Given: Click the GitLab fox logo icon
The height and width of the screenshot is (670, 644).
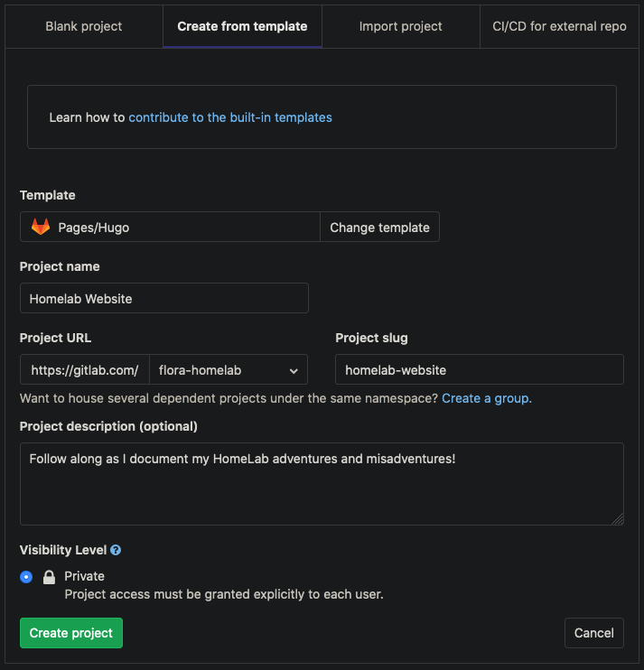Looking at the screenshot, I should point(41,228).
